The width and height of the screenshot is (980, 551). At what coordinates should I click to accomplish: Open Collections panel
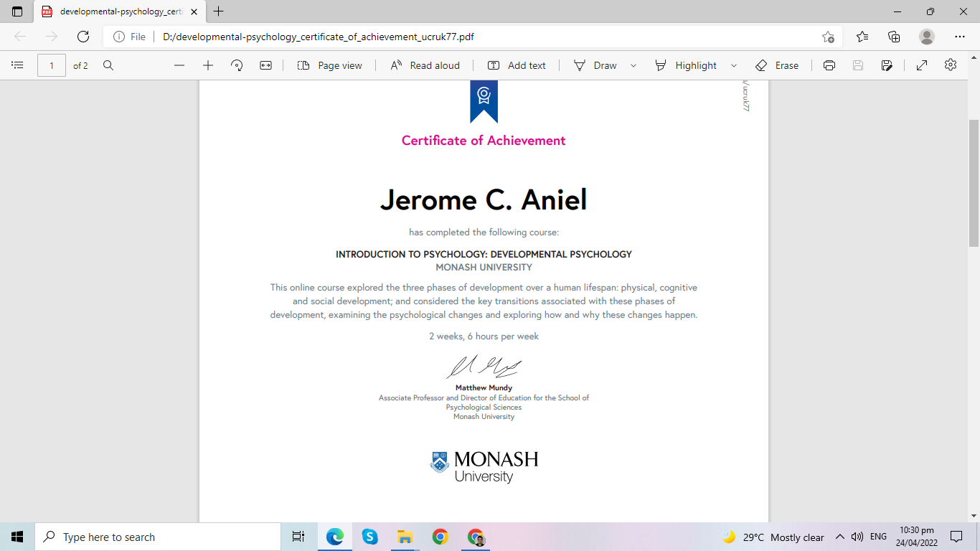point(894,37)
